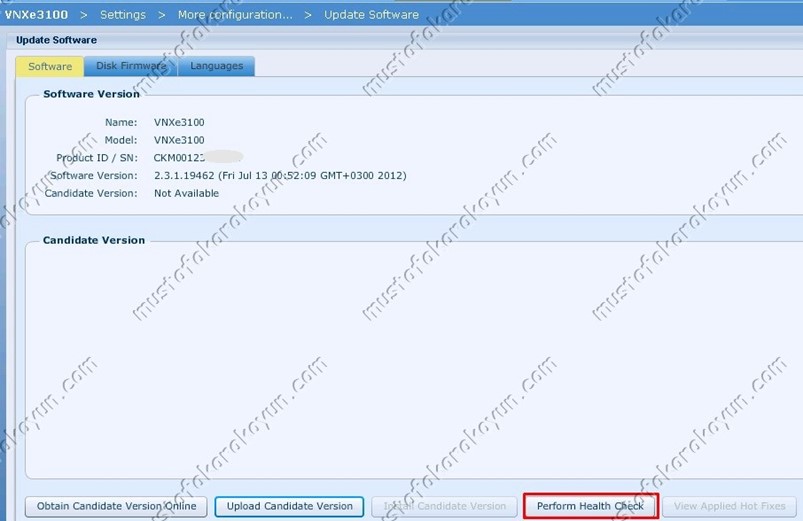Image resolution: width=803 pixels, height=521 pixels.
Task: Go to VNXe3100 breadcrumb root
Action: 36,15
